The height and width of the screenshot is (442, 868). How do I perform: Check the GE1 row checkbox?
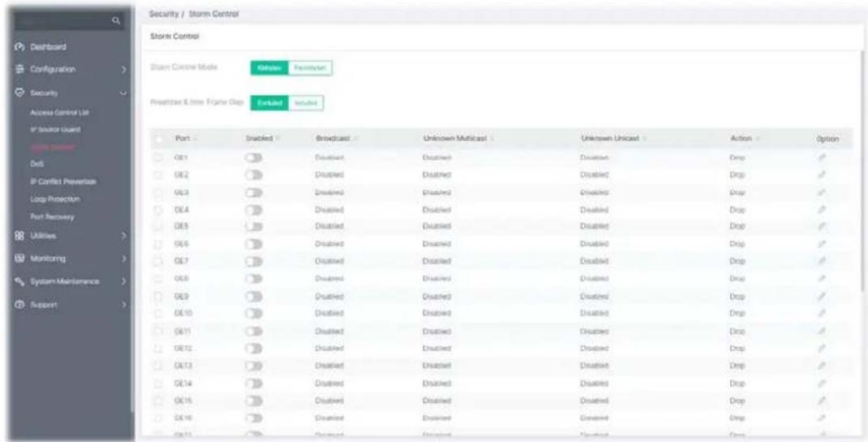pos(159,157)
